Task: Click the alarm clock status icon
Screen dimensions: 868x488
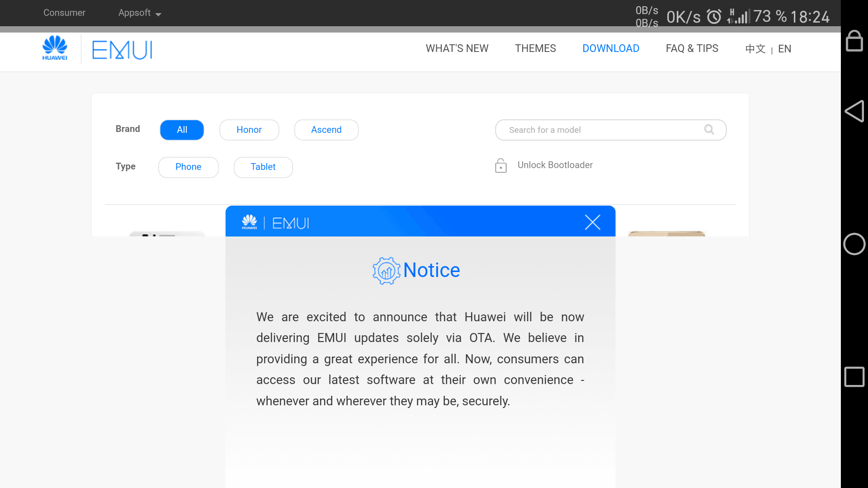Action: point(714,17)
